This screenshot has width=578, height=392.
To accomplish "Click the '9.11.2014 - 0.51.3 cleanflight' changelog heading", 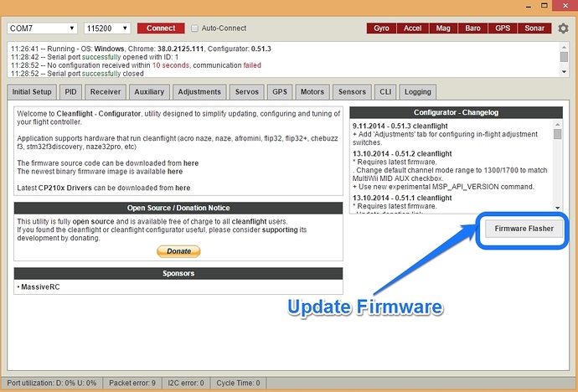I will [400, 126].
